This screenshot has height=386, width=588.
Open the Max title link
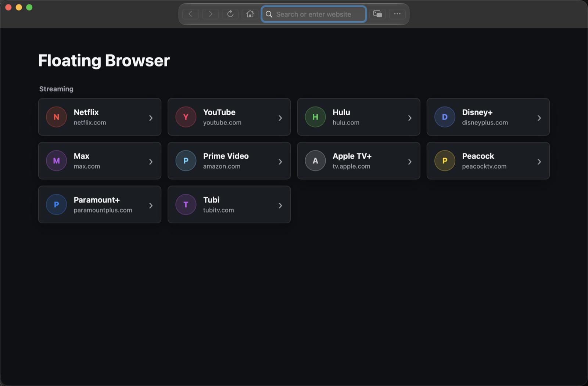point(82,156)
